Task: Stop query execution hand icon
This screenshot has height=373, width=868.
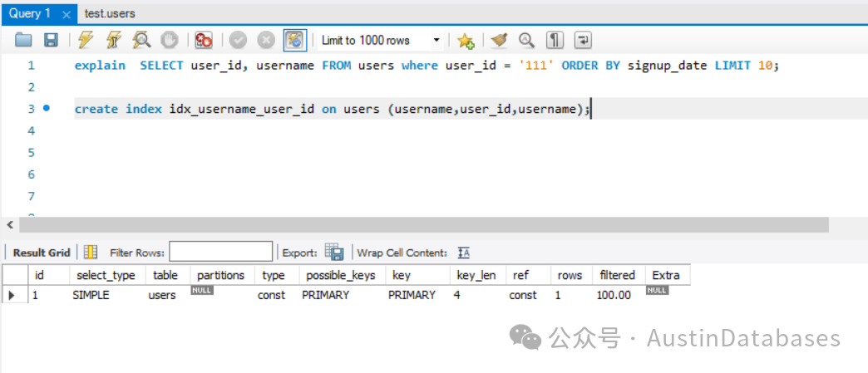Action: click(x=170, y=40)
